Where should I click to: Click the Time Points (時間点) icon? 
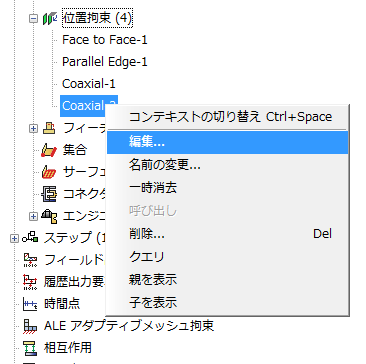[x=30, y=304]
